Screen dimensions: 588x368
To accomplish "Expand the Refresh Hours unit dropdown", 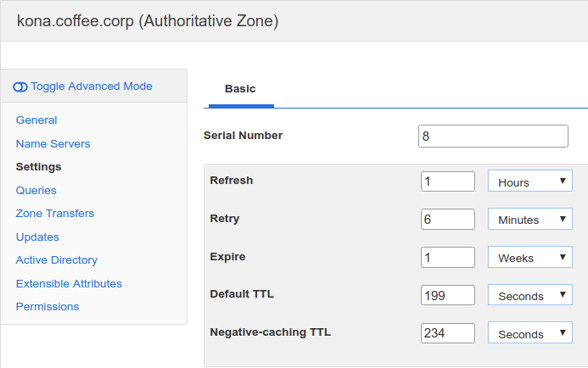I will click(529, 181).
